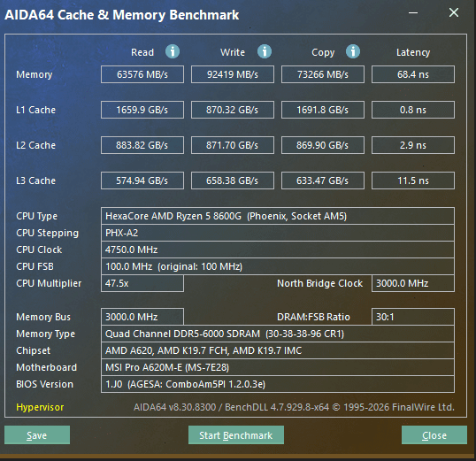The height and width of the screenshot is (461, 476).
Task: Click the Read info icon
Action: (173, 51)
